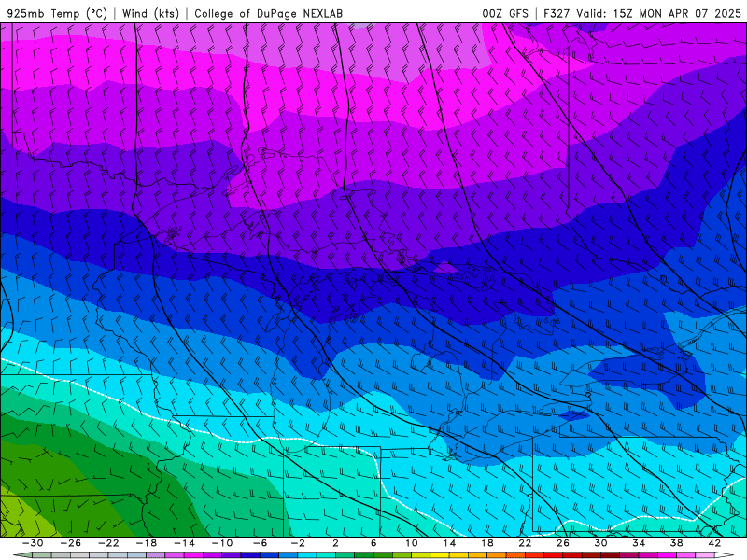
Task: Click the -10 color scale label
Action: (222, 543)
